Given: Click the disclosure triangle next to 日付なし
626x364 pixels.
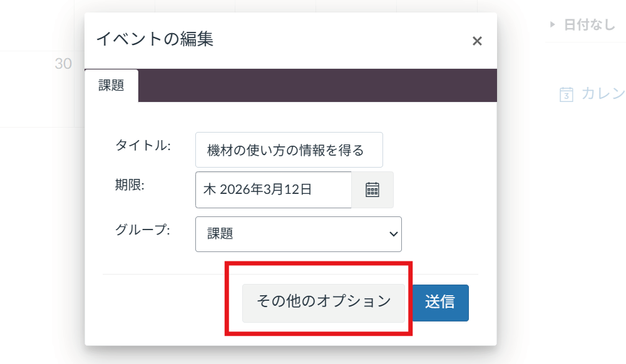Looking at the screenshot, I should pos(552,25).
